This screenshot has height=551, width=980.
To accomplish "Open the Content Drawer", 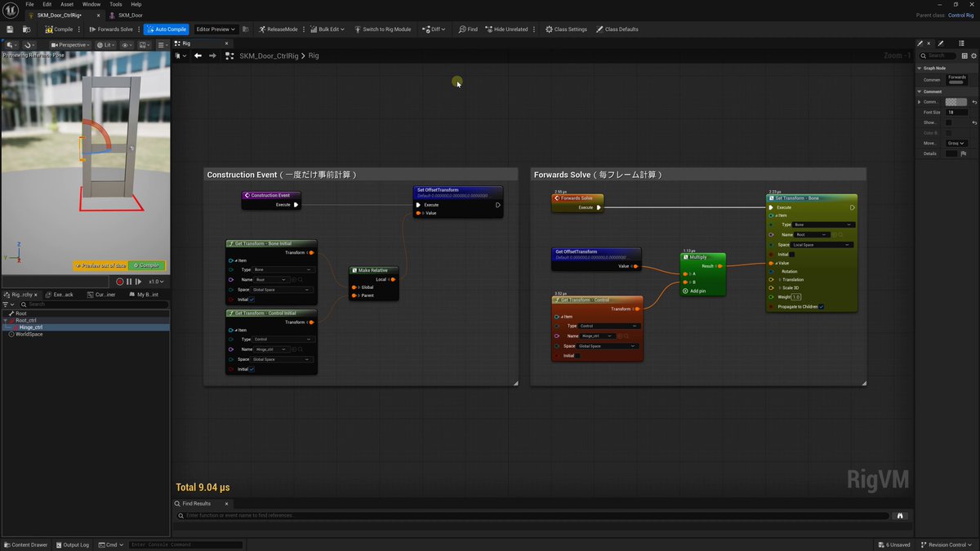I will point(25,544).
